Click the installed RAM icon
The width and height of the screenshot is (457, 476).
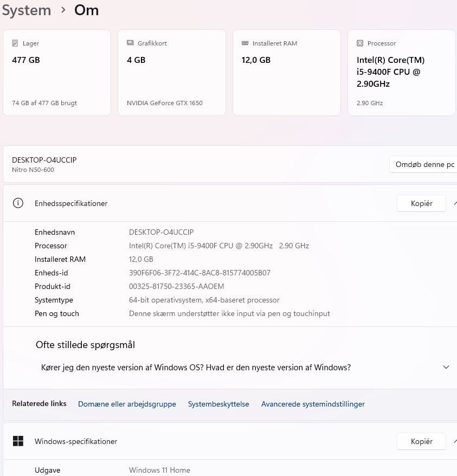pyautogui.click(x=245, y=43)
